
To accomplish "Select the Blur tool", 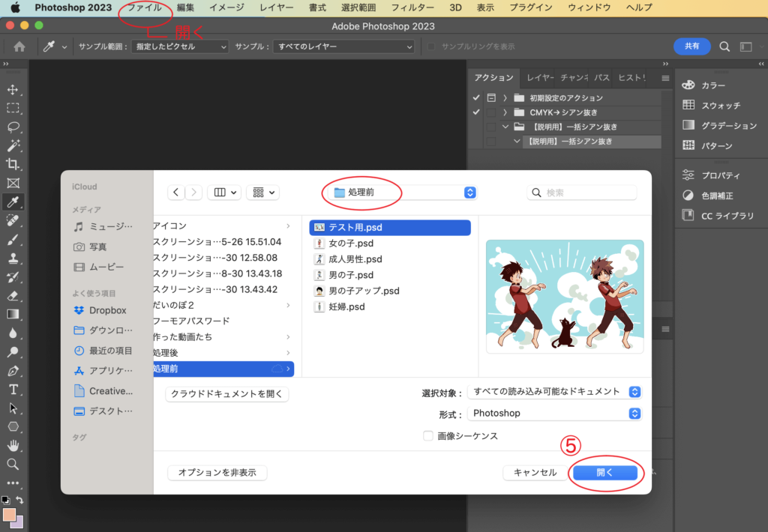I will pos(13,333).
